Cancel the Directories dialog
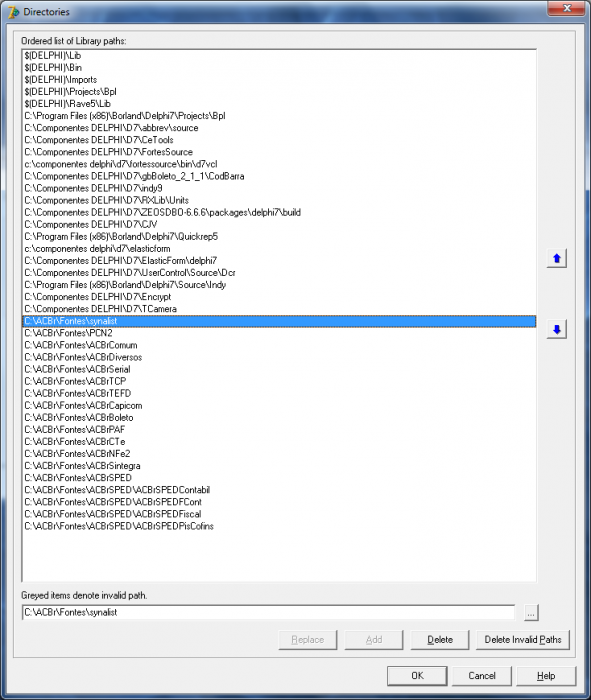The width and height of the screenshot is (591, 700). pos(482,675)
